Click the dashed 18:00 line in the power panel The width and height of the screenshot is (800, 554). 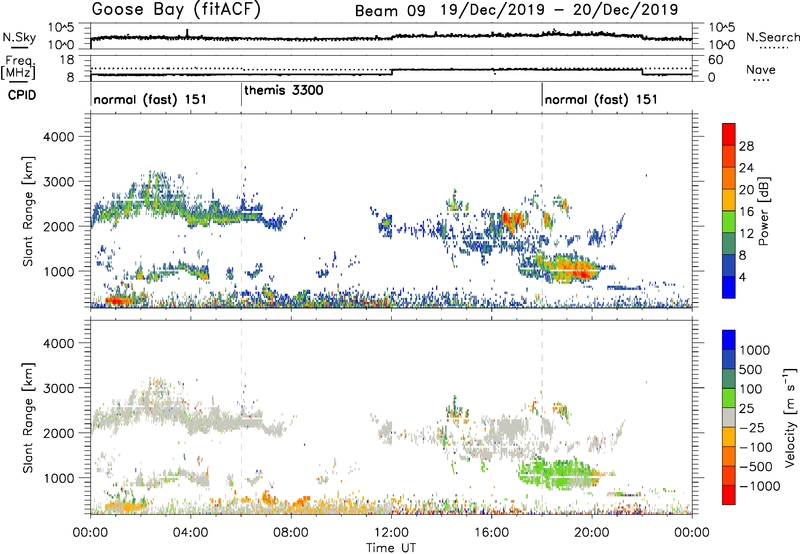pos(542,211)
